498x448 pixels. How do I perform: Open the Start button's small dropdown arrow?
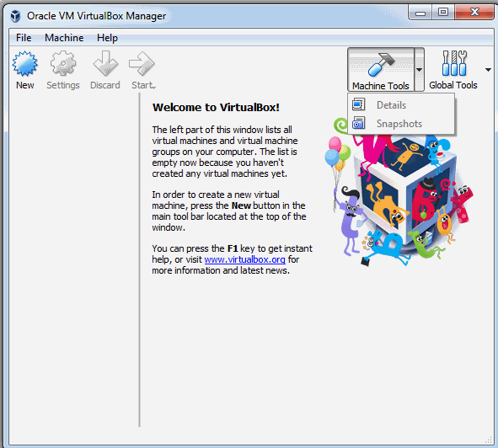[153, 87]
